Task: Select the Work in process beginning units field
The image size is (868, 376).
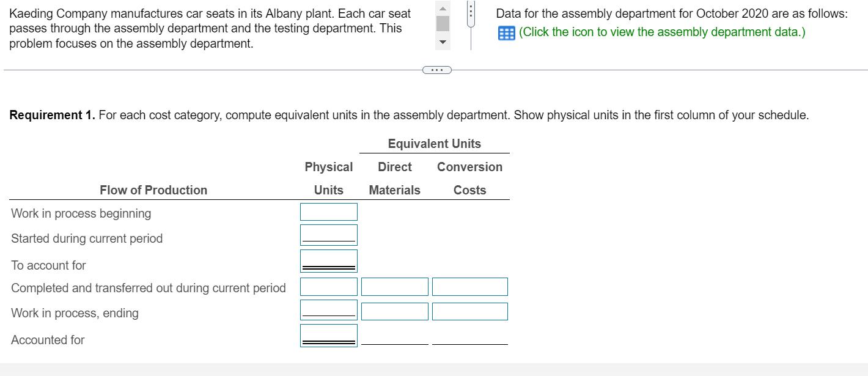Action: tap(328, 212)
